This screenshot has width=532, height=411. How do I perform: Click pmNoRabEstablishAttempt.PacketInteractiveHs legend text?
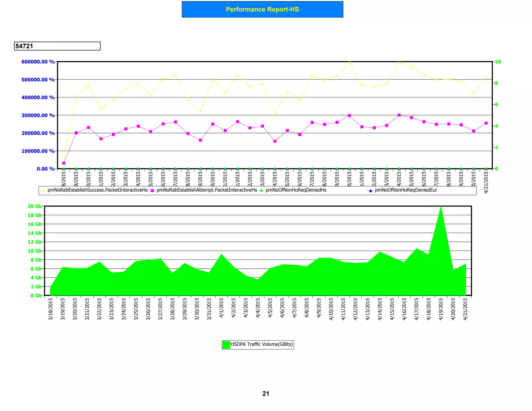(x=207, y=190)
